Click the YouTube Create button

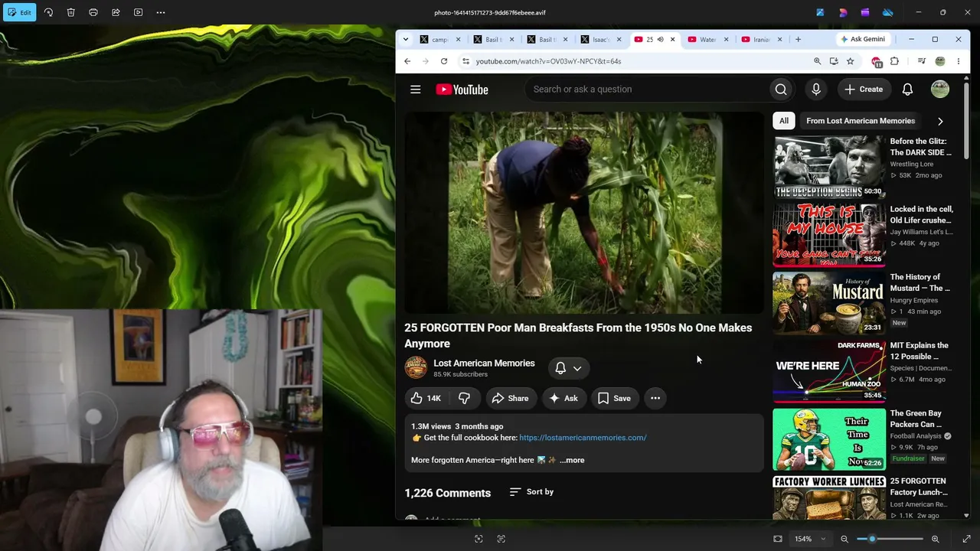(864, 90)
